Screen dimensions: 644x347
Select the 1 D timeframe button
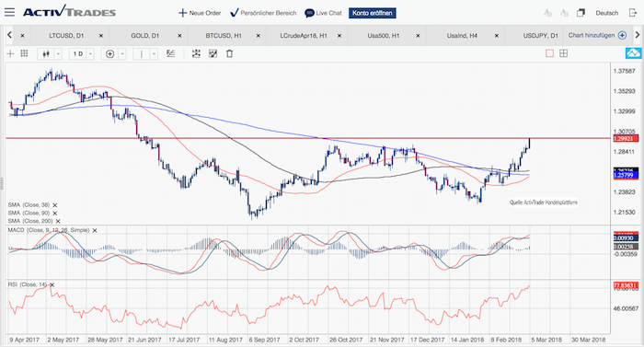pyautogui.click(x=78, y=54)
